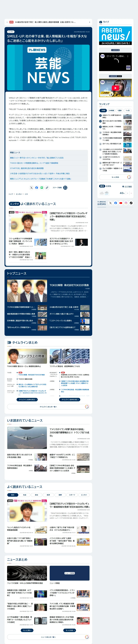Open related link 関西ジュニア Lil かんさい
138x644 pixels.
coord(41,179)
